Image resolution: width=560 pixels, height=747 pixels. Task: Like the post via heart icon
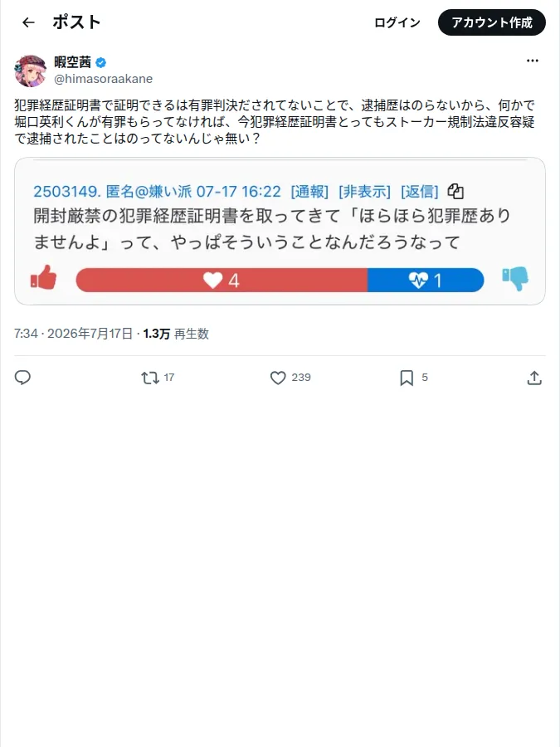click(x=290, y=378)
